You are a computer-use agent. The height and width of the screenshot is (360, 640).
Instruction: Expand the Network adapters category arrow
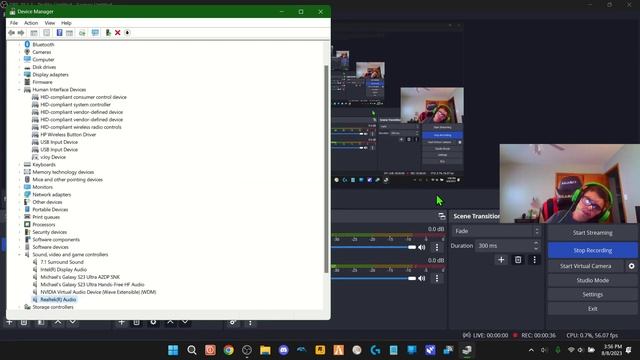tap(19, 195)
